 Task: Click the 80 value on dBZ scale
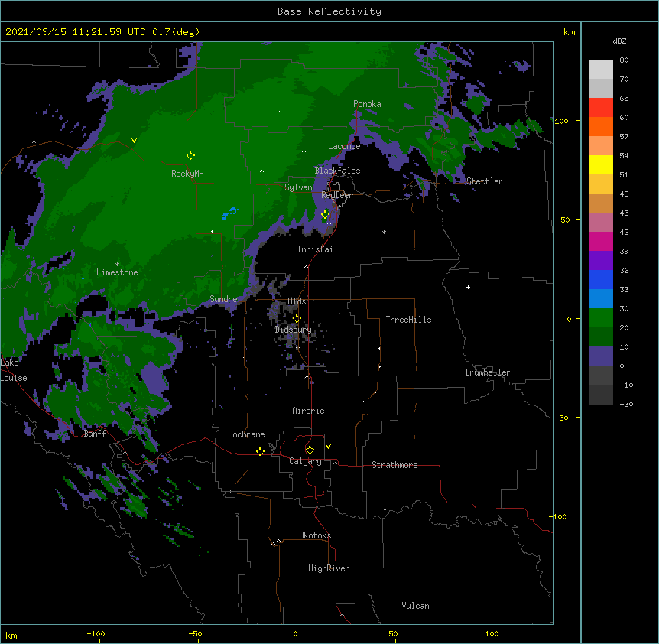[x=624, y=60]
